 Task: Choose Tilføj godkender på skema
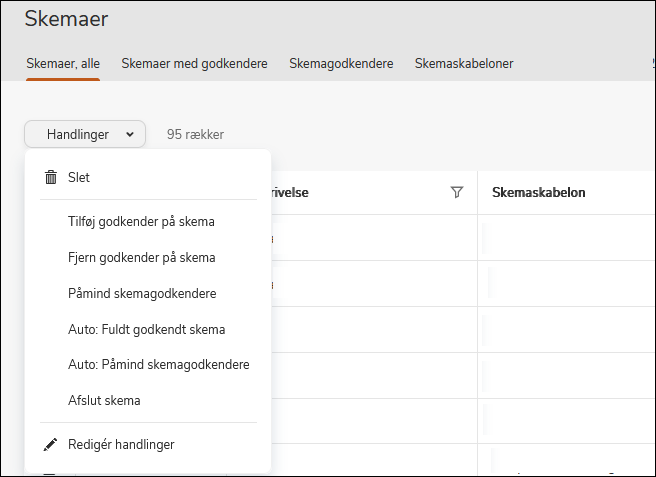coord(141,221)
